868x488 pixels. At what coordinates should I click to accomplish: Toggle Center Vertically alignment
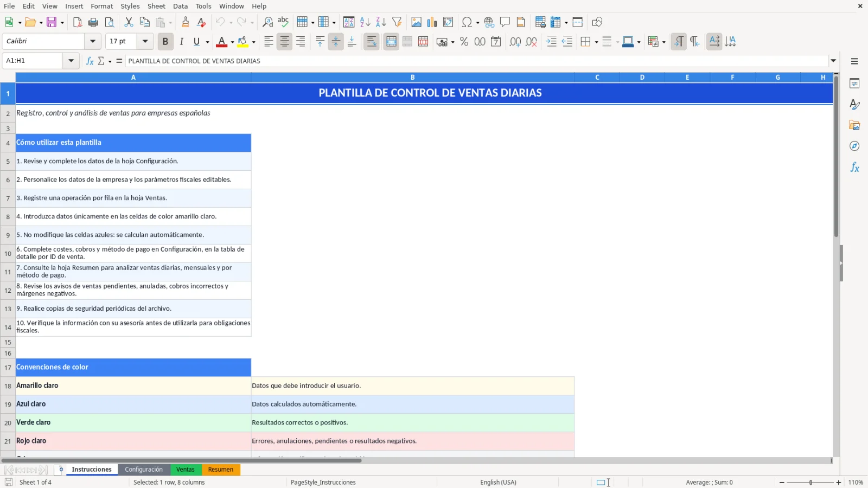tap(336, 42)
